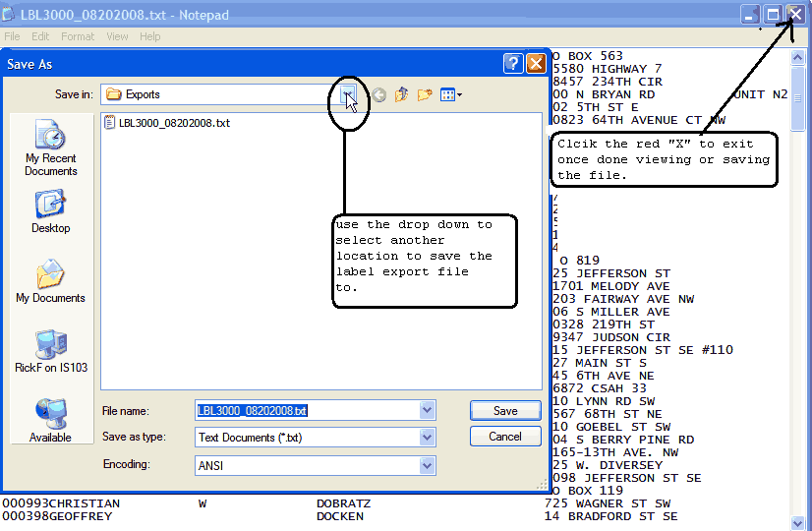
Task: Open the Views menu icon
Action: pyautogui.click(x=450, y=94)
